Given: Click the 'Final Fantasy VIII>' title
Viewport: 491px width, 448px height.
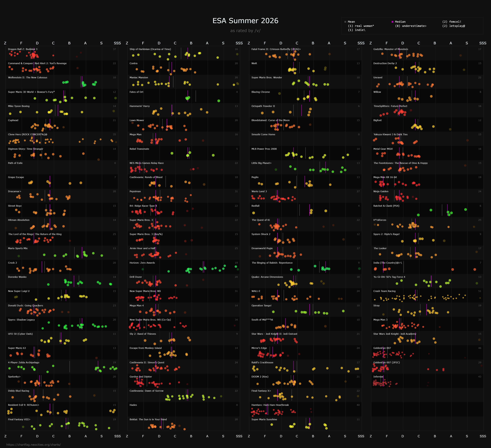Looking at the screenshot, I should 19,420.
